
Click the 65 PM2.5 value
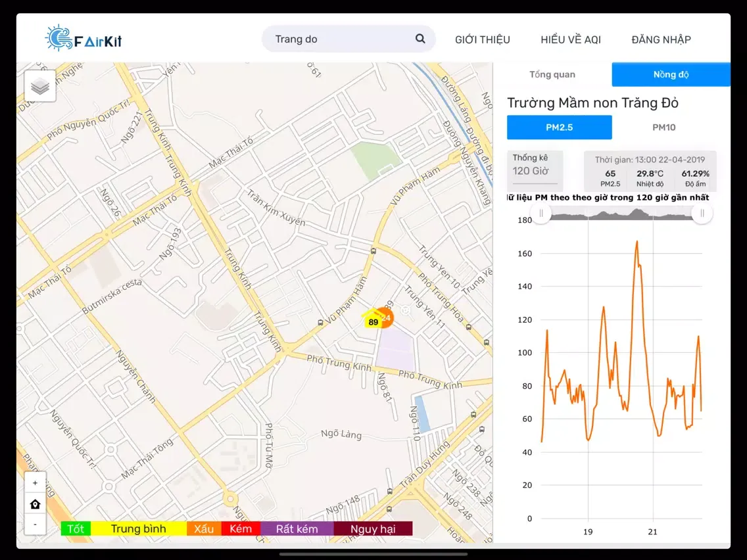(610, 178)
